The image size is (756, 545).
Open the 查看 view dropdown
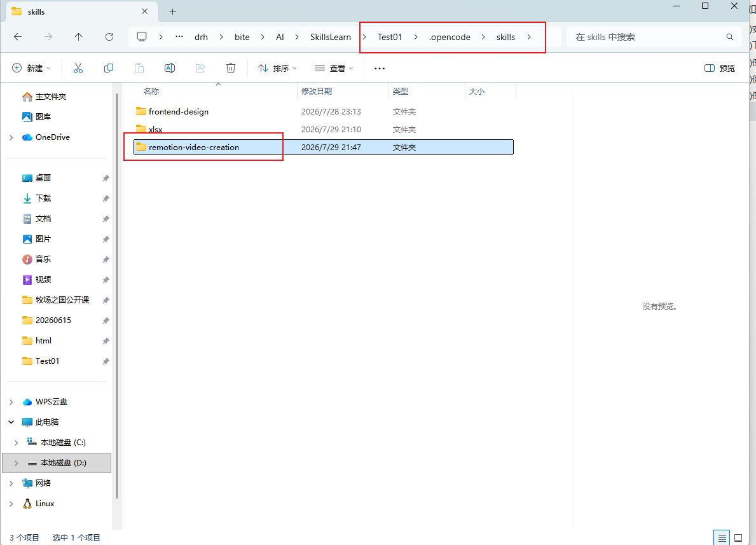[334, 68]
